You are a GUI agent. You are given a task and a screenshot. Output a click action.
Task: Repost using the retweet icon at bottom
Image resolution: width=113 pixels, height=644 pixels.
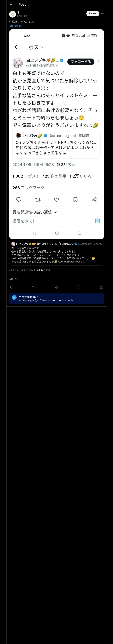point(34,287)
